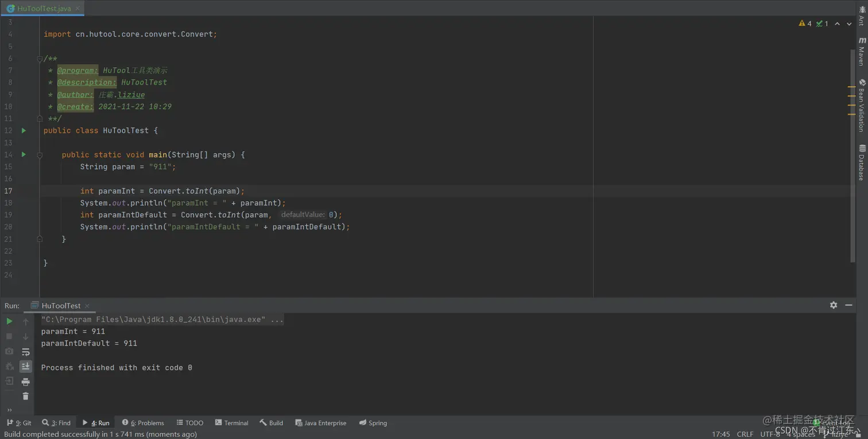
Task: Click the Stop process square icon
Action: [9, 336]
